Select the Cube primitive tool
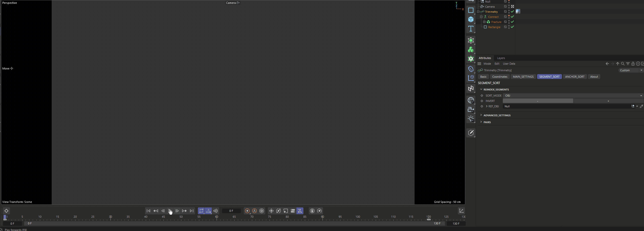This screenshot has width=644, height=231. pyautogui.click(x=471, y=19)
